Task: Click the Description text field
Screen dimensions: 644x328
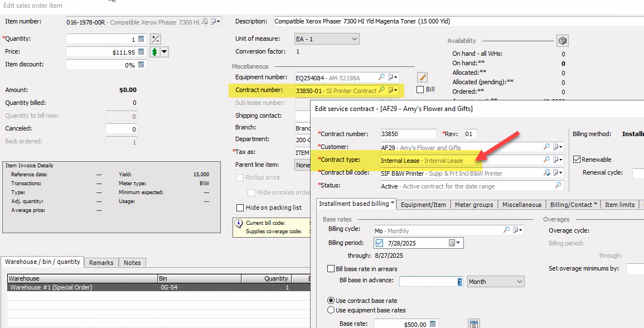Action: click(458, 21)
